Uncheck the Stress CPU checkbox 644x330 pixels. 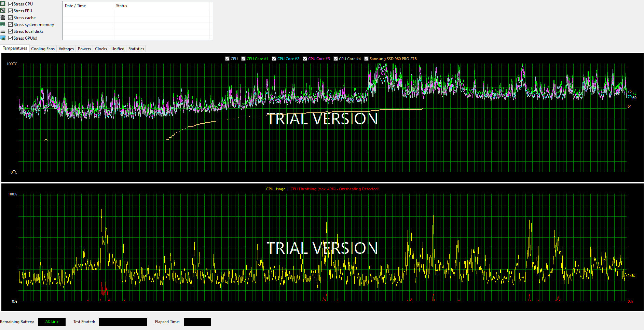tap(10, 4)
